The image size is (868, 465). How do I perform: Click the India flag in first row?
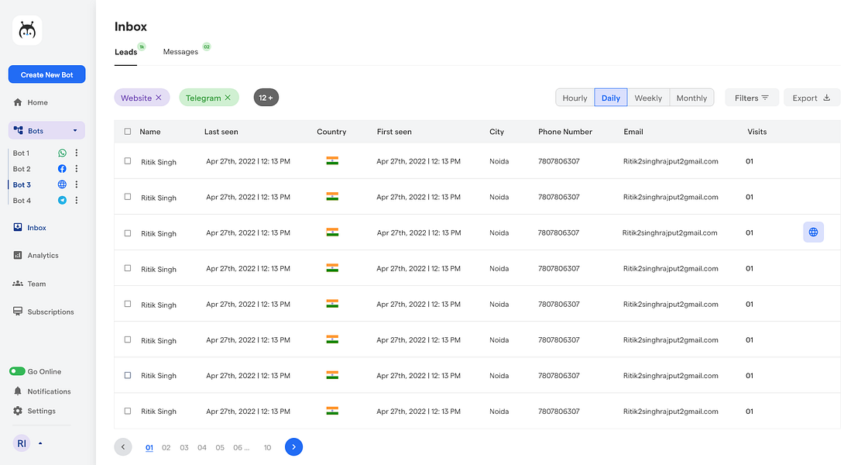tap(332, 160)
